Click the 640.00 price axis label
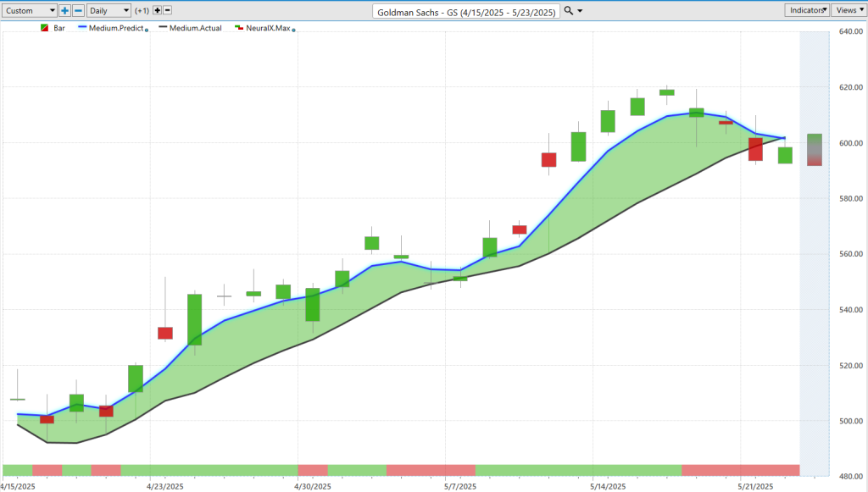 click(850, 31)
